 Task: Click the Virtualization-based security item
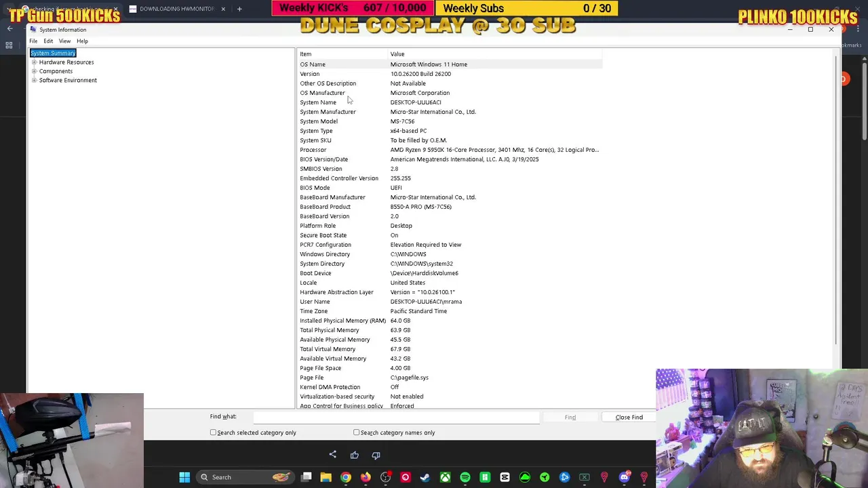pyautogui.click(x=337, y=396)
